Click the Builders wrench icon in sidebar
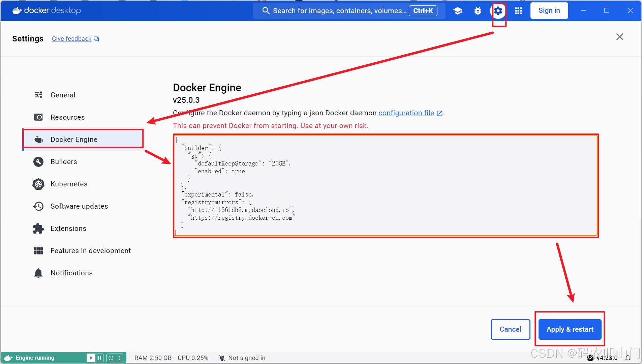 [38, 162]
